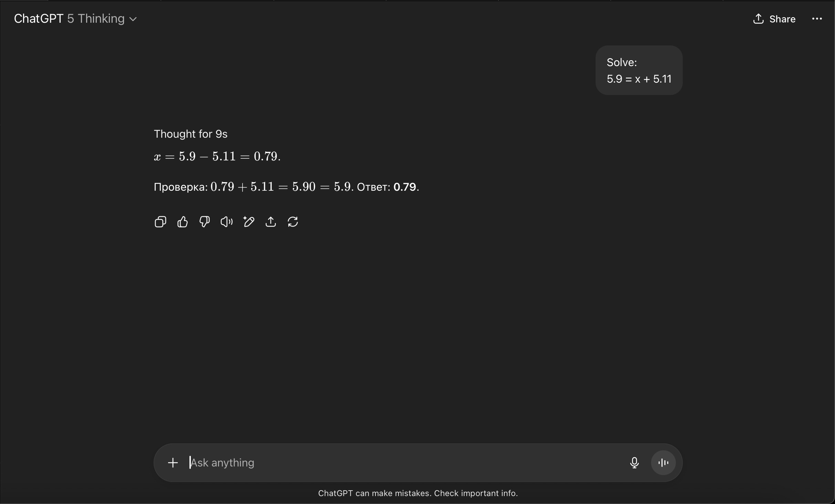Share this response via upload arrow icon
Viewport: 835px width, 504px height.
coord(271,222)
